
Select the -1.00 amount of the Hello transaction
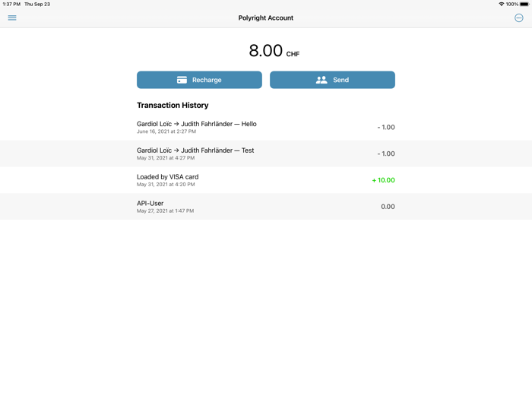[x=386, y=127]
